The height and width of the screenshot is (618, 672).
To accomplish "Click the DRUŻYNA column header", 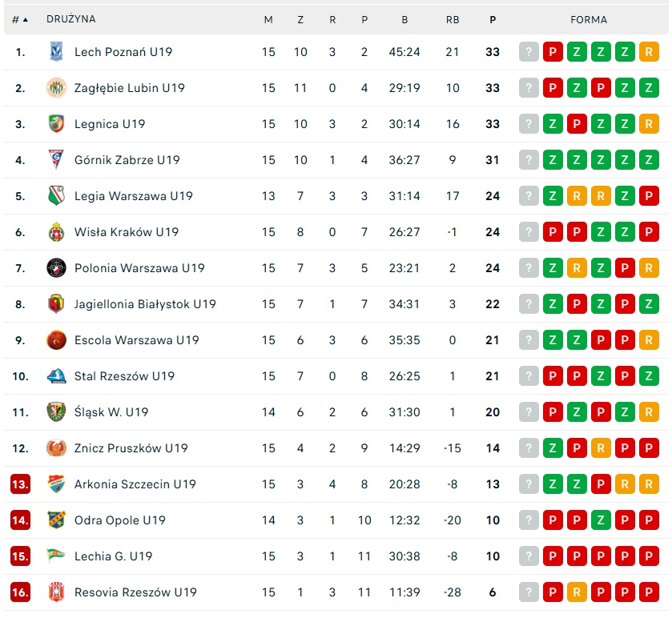I will [71, 19].
